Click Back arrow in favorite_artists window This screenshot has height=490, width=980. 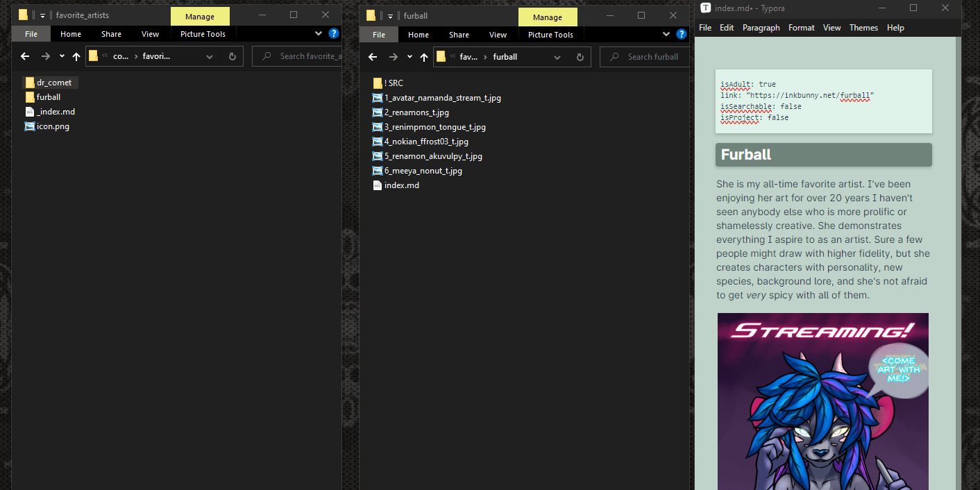tap(25, 57)
